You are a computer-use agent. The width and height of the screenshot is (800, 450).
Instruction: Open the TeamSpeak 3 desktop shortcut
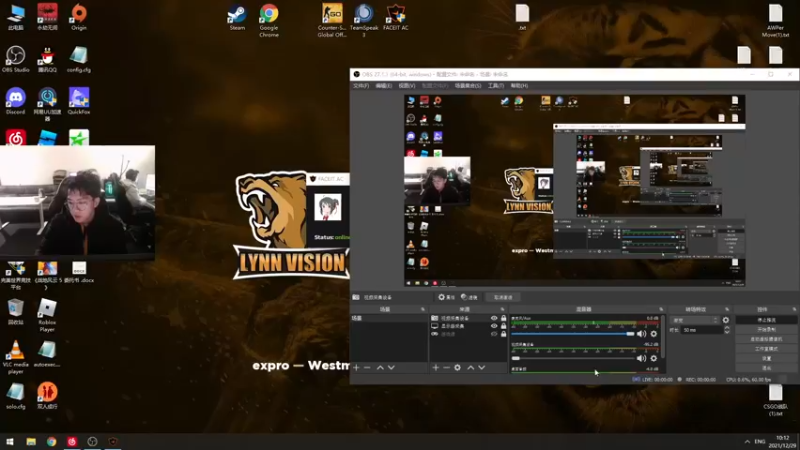click(364, 20)
